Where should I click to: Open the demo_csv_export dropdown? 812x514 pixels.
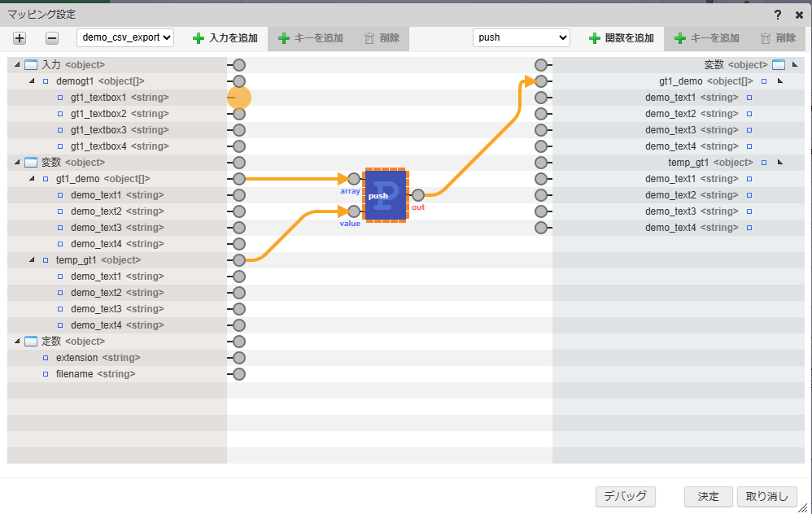pyautogui.click(x=125, y=37)
